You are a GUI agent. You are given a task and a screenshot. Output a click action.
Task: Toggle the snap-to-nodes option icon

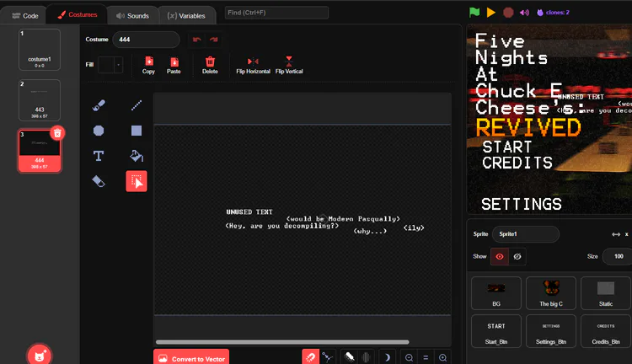tap(328, 357)
